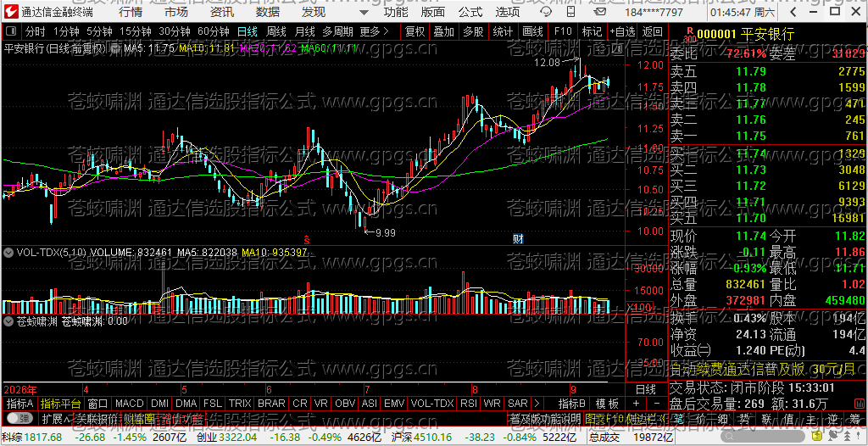The height and width of the screenshot is (446, 868).
Task: Open the 选项 menu
Action: coord(508,12)
